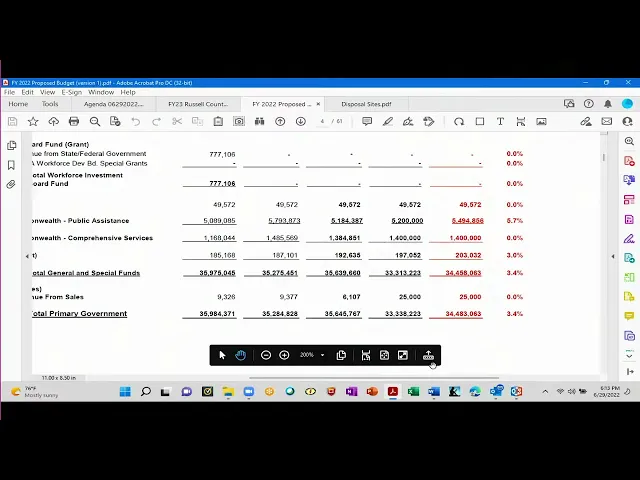Add a comment with speech bubble icon
The image size is (640, 480).
pos(367,121)
